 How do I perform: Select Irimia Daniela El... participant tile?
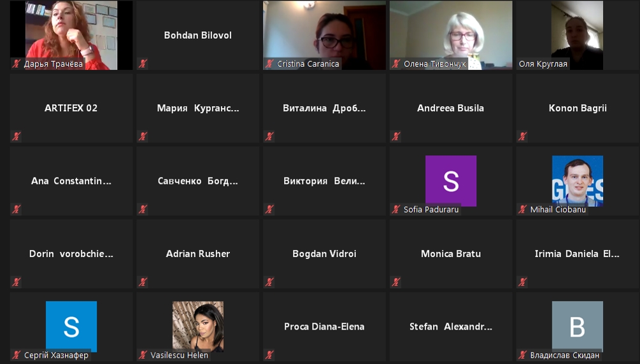pyautogui.click(x=578, y=254)
